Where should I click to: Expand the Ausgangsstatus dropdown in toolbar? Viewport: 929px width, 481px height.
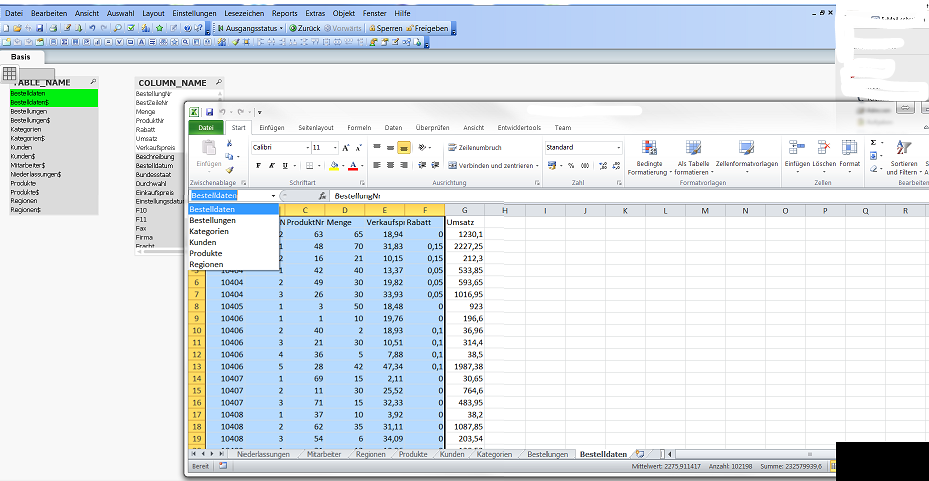click(280, 29)
